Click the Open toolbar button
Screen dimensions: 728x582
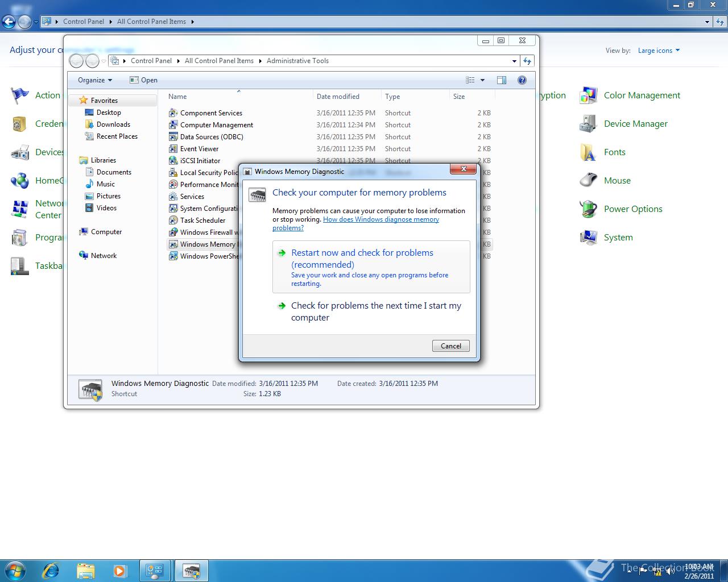[x=143, y=80]
